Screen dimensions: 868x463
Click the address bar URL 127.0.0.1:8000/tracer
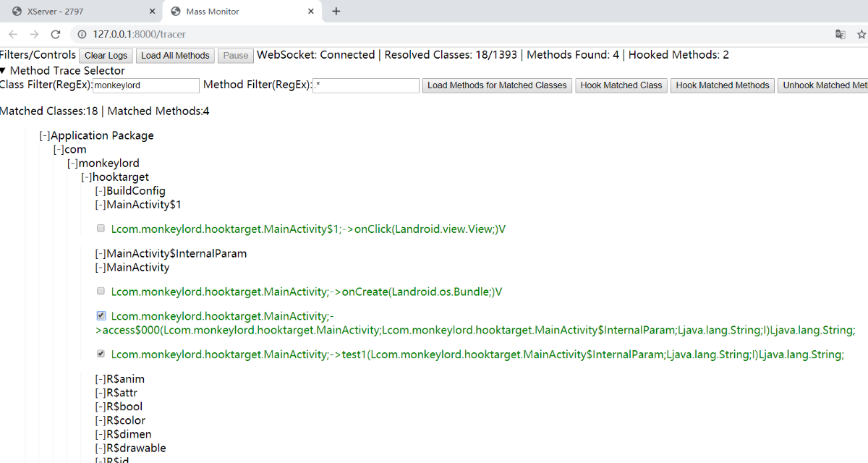coord(140,34)
